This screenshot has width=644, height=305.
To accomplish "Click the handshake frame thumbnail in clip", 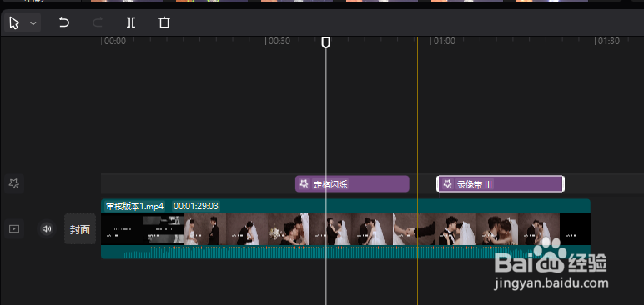I will click(414, 229).
